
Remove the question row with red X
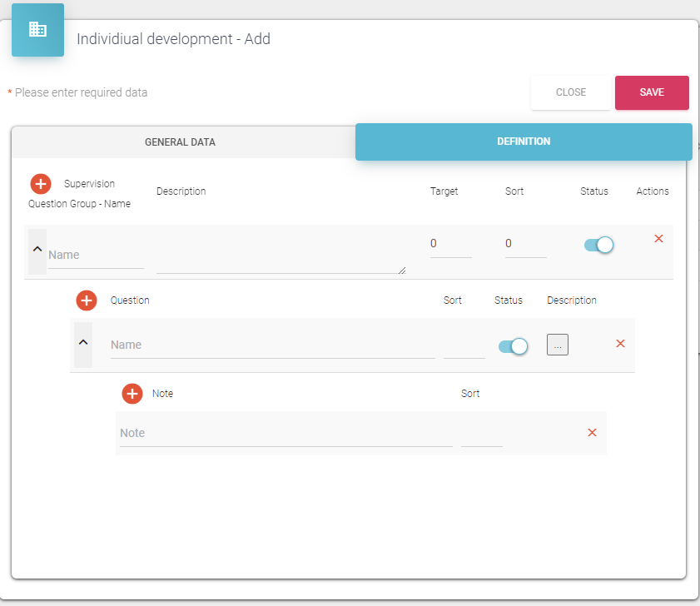(x=620, y=344)
